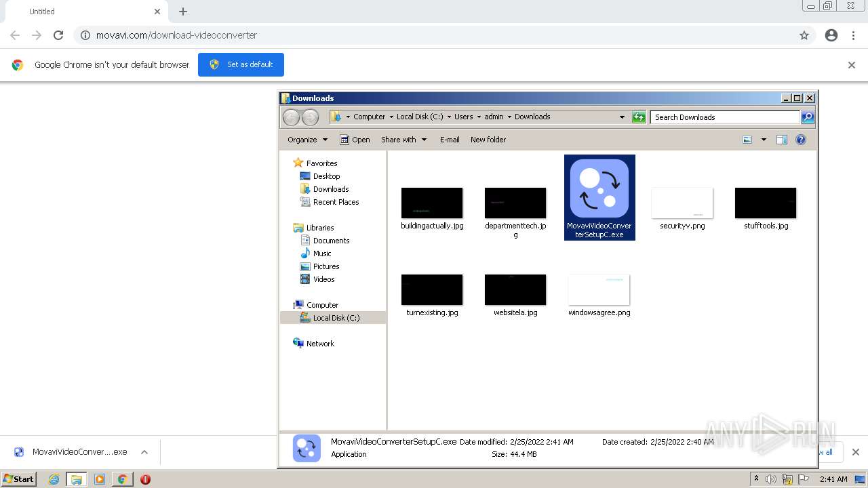Image resolution: width=868 pixels, height=488 pixels.
Task: Go forward in Downloads explorer window
Action: point(310,117)
